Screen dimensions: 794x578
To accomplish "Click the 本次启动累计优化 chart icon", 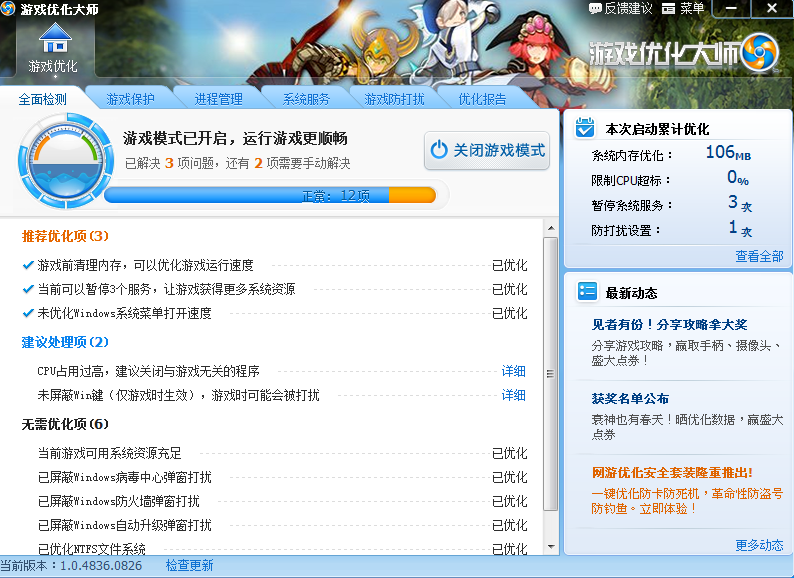I will click(586, 129).
